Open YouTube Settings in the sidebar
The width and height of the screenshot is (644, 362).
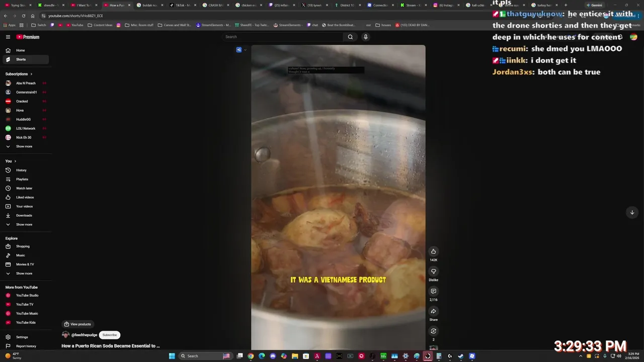click(25, 337)
